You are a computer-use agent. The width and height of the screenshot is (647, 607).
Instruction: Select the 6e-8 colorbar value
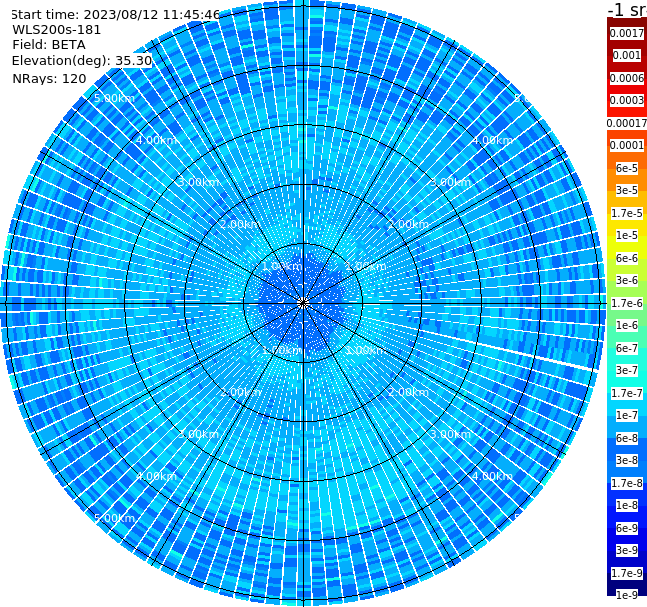coord(627,438)
